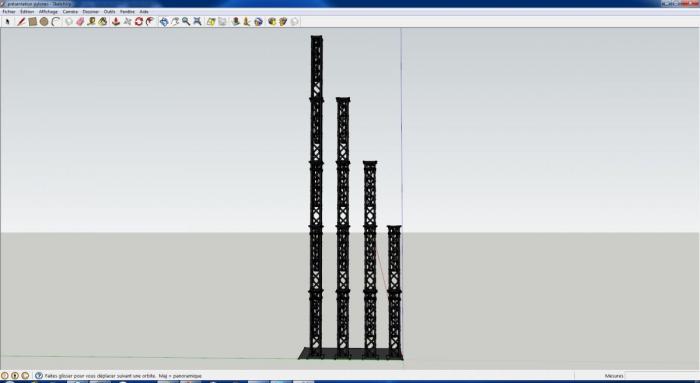Open the Caméra menu
700x383 pixels.
coord(70,12)
